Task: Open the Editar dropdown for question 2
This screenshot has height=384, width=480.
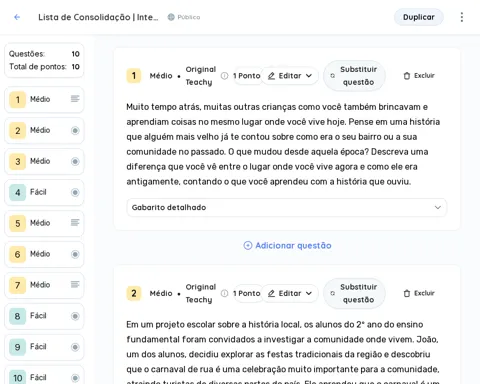Action: tap(289, 293)
